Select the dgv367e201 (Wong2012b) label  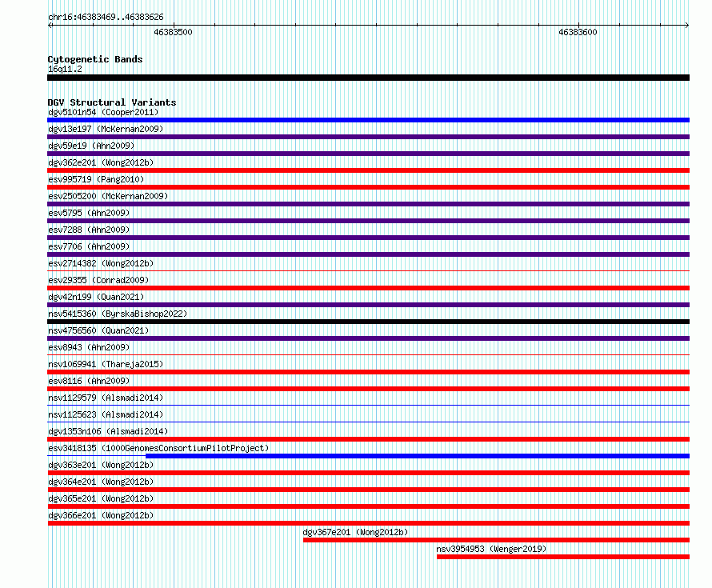click(x=355, y=532)
